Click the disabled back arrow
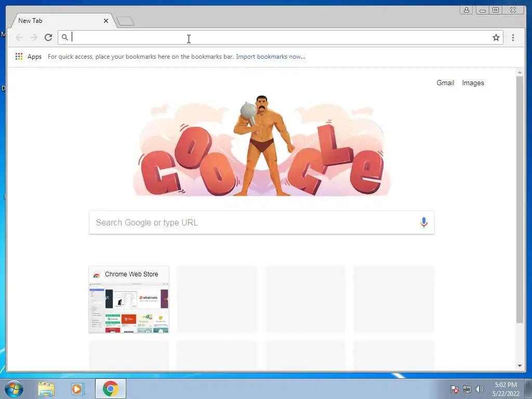532x399 pixels. tap(19, 37)
